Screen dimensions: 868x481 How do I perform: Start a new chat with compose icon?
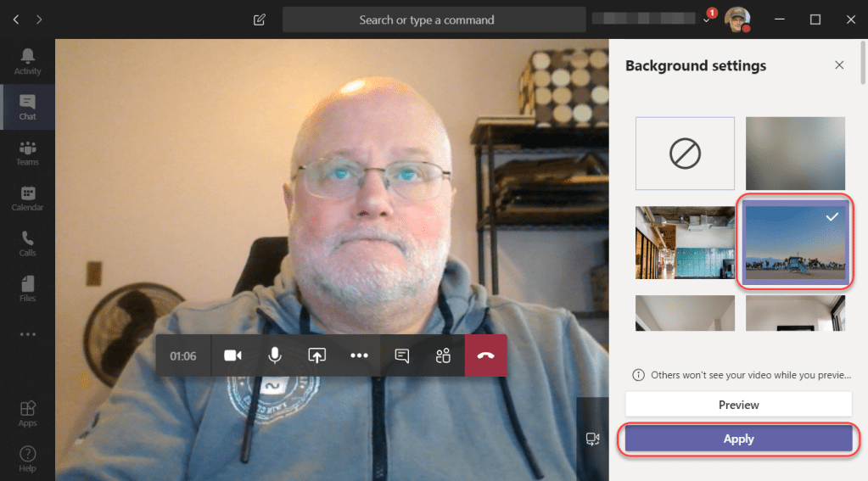coord(259,20)
